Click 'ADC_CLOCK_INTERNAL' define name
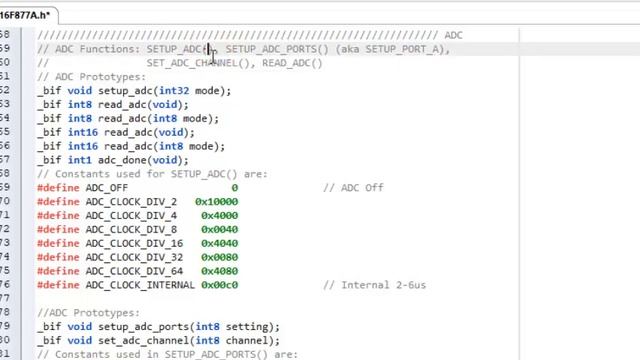This screenshot has width=640, height=360. 140,285
